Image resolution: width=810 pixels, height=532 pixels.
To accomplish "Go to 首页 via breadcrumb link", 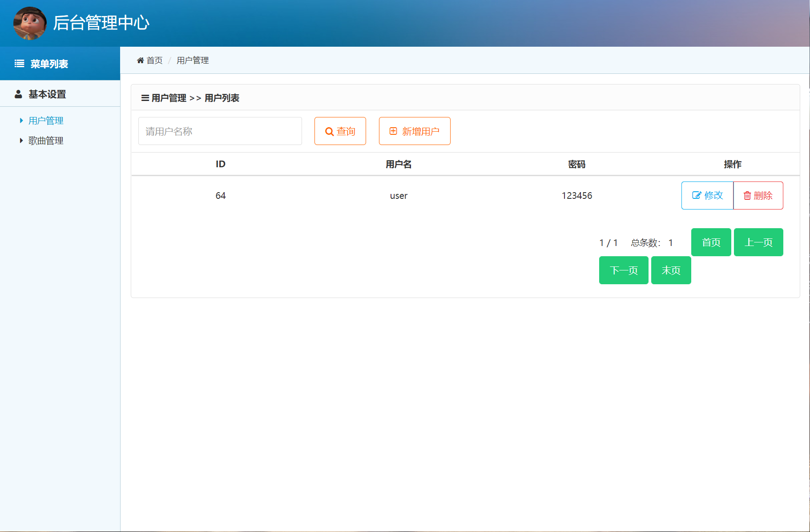I will coord(154,60).
